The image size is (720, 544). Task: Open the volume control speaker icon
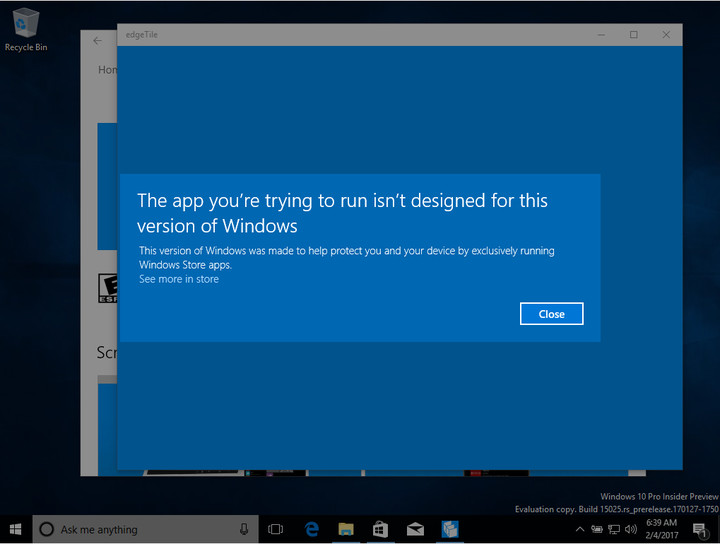click(x=630, y=529)
